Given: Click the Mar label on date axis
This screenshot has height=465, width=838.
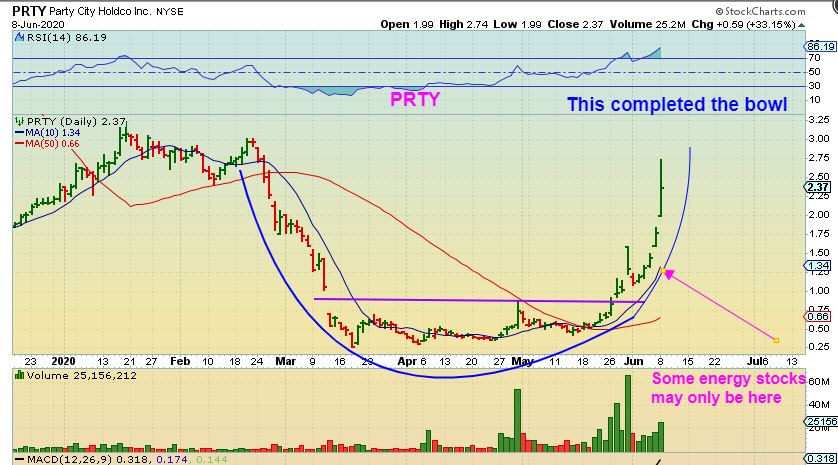Looking at the screenshot, I should coord(285,361).
